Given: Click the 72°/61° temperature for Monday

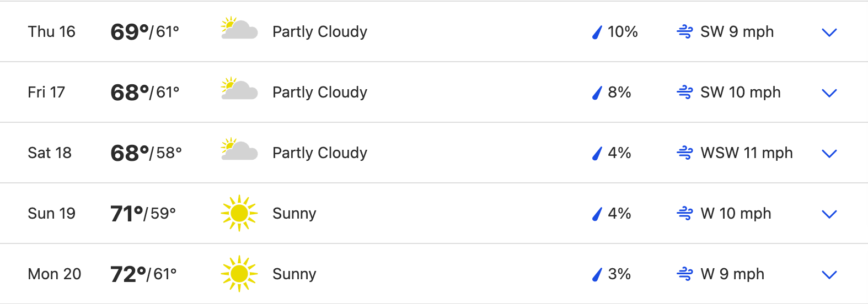Looking at the screenshot, I should (x=143, y=274).
